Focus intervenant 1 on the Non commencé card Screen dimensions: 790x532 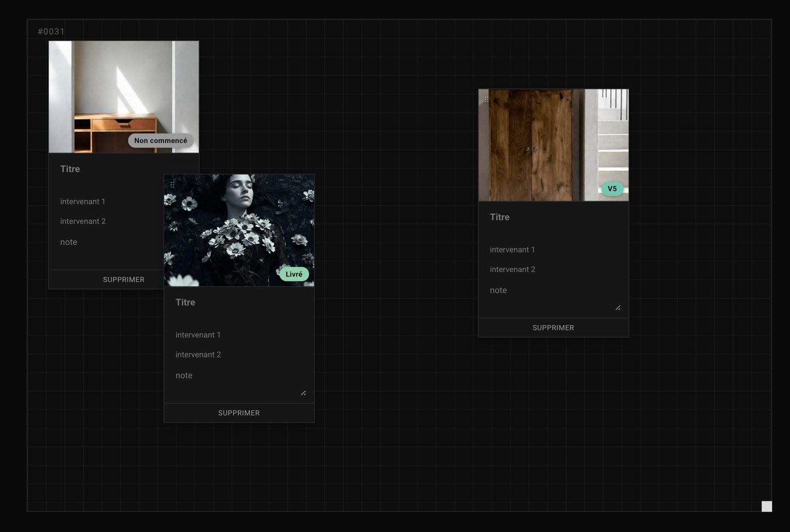tap(112, 201)
